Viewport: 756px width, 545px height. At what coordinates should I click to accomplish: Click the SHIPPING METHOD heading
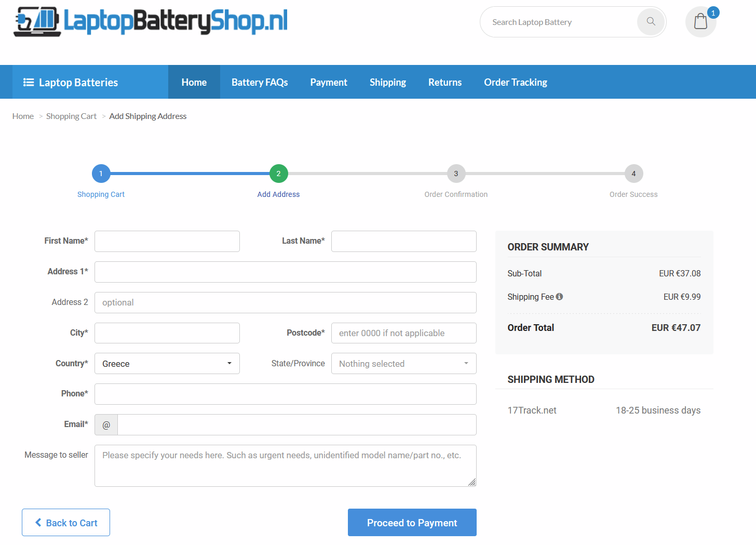pyautogui.click(x=551, y=380)
